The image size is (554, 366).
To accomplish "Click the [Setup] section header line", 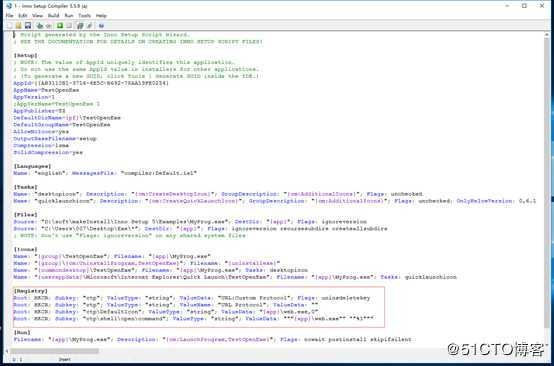I will (x=25, y=55).
